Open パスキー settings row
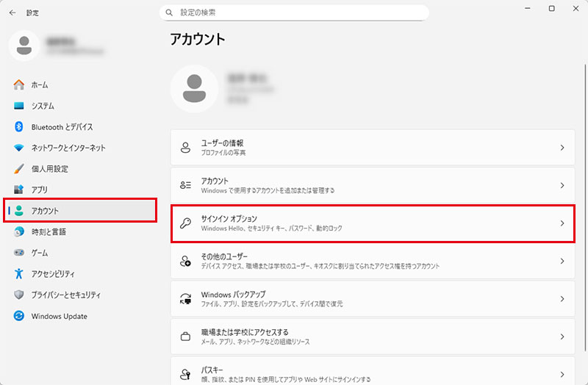The width and height of the screenshot is (588, 385). click(x=373, y=371)
